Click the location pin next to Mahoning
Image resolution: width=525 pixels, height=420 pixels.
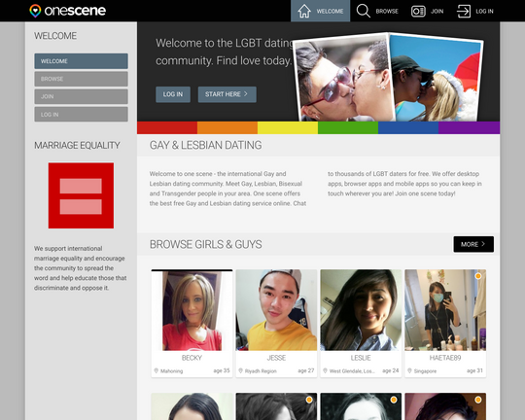(156, 370)
